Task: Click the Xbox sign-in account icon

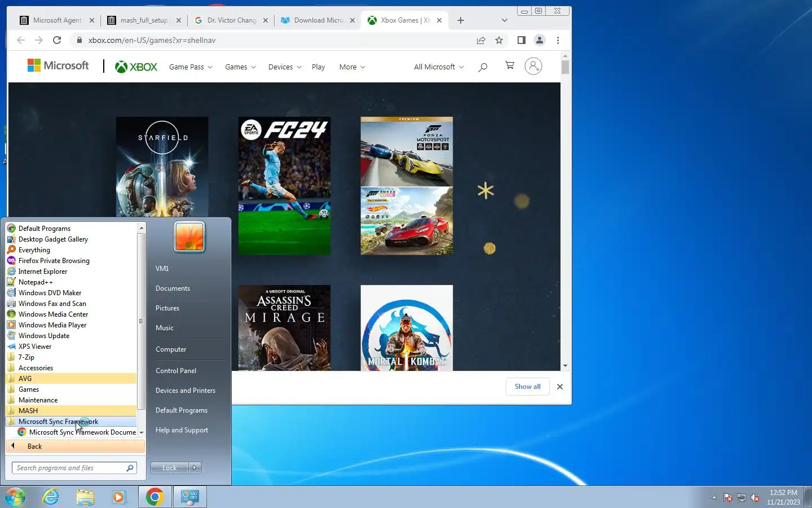Action: 533,66
